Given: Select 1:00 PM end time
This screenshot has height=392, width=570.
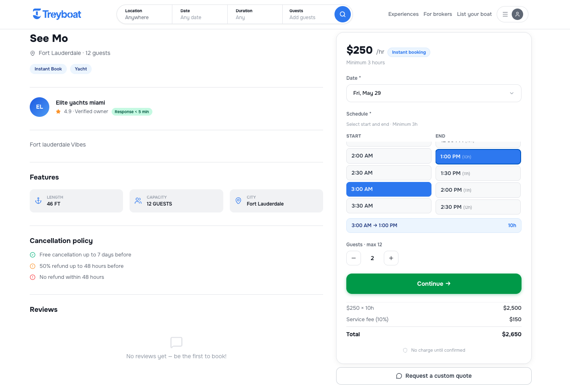Looking at the screenshot, I should [478, 157].
